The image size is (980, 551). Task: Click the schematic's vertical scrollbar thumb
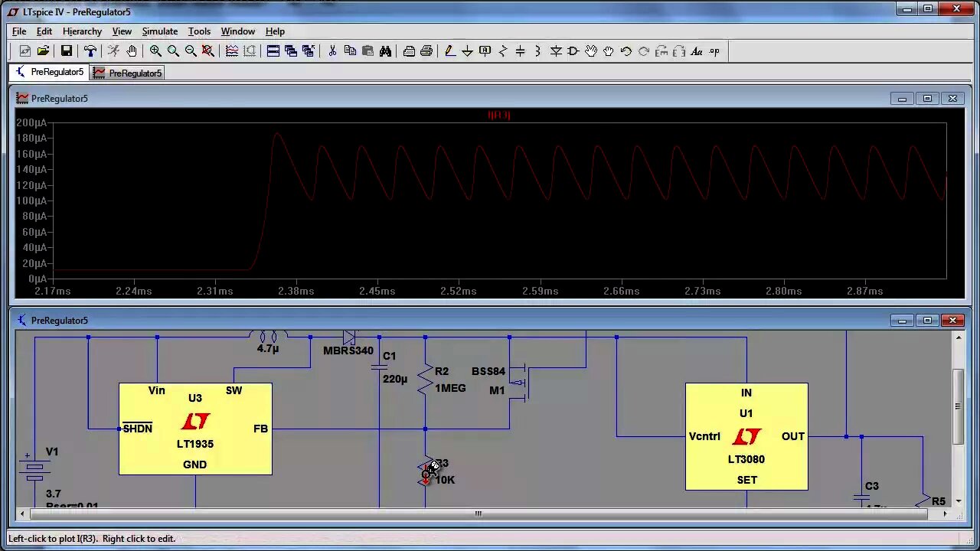958,406
